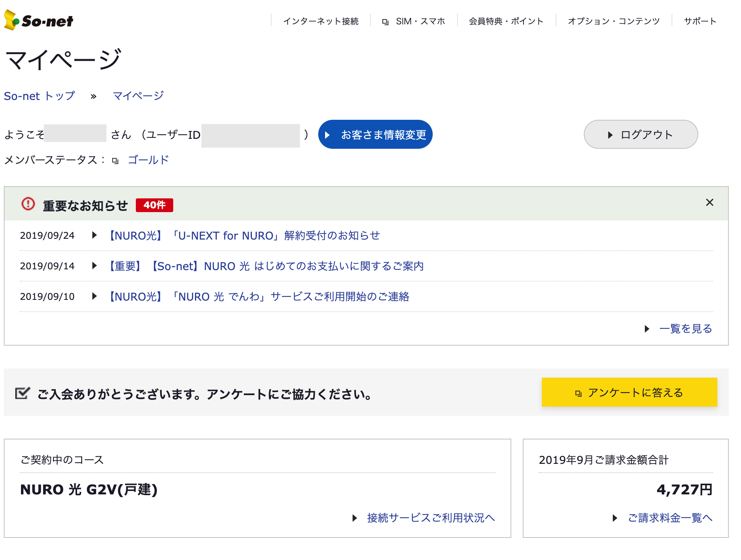741x560 pixels.
Task: Click the So-net logo
Action: (x=39, y=20)
